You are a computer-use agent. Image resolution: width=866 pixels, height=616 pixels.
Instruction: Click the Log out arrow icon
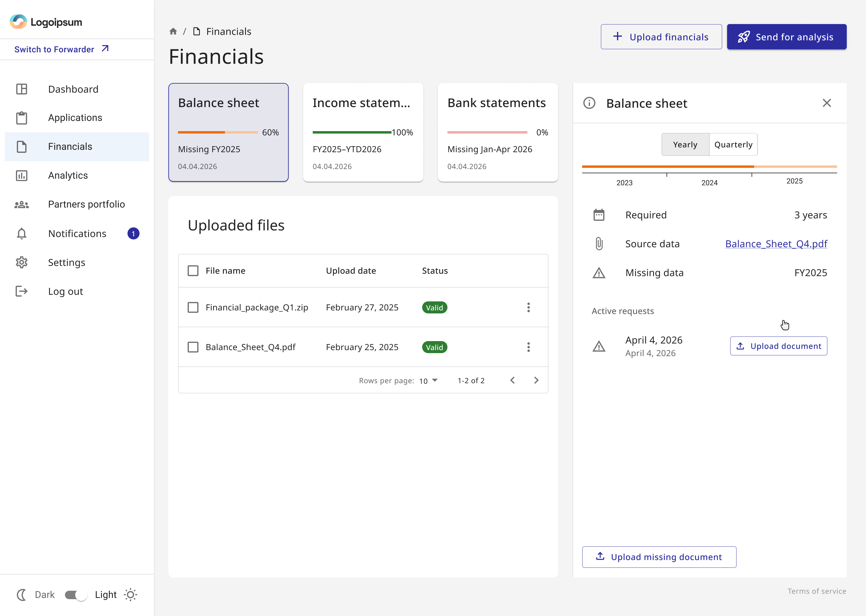pos(22,291)
